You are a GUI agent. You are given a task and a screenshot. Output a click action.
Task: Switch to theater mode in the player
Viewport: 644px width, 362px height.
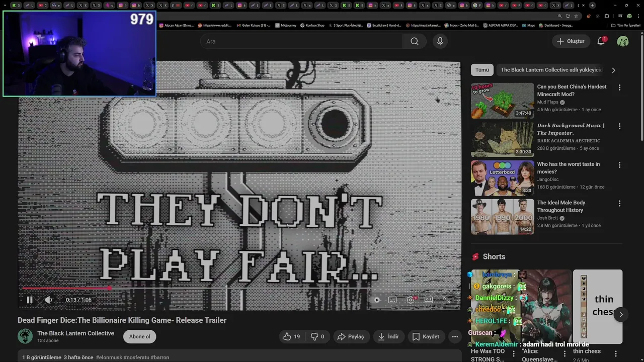coord(429,300)
